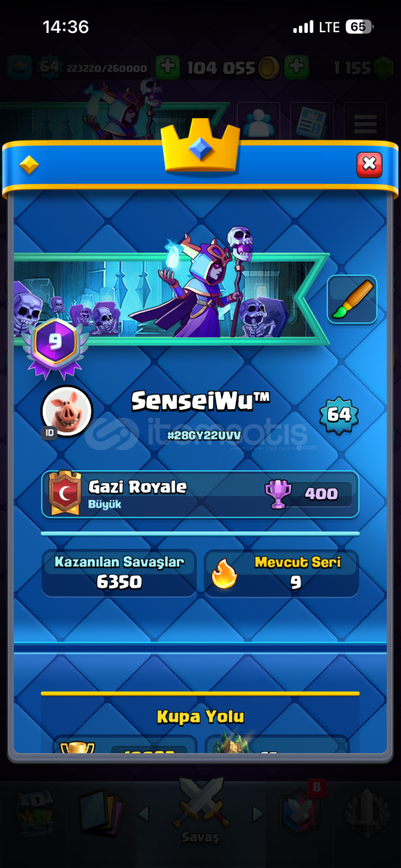Tap the clan trophy 400 icon
The width and height of the screenshot is (401, 868).
coord(276,493)
